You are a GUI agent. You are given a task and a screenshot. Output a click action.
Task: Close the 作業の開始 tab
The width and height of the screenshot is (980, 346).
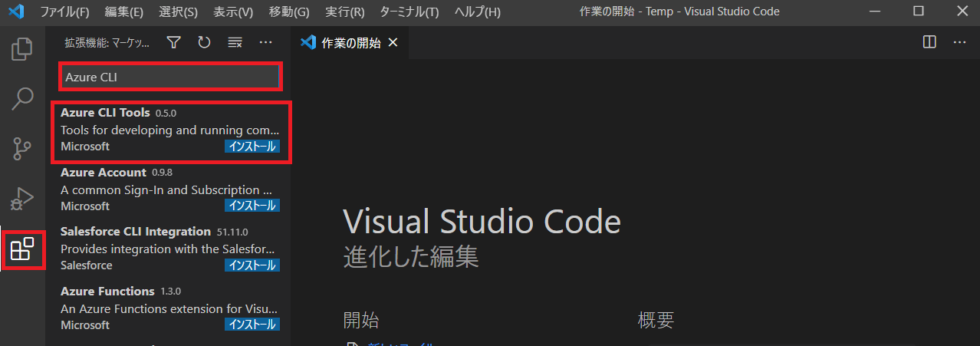tap(393, 42)
